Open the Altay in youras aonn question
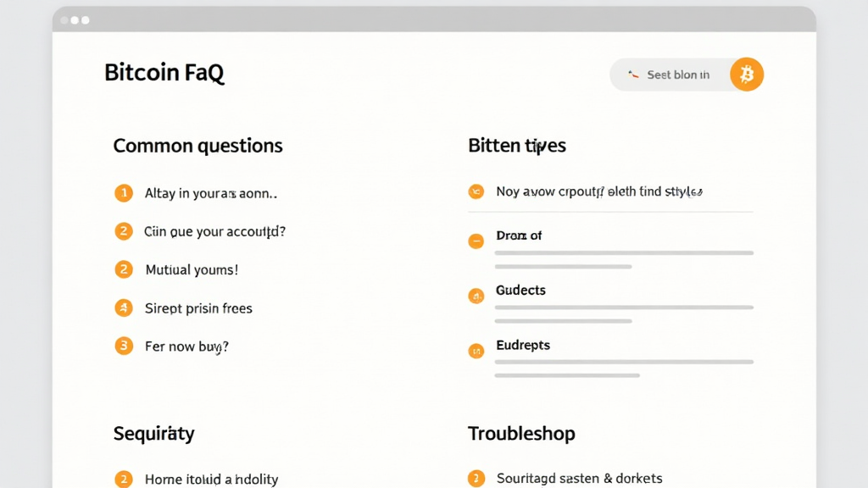Viewport: 868px width, 488px height. point(211,193)
